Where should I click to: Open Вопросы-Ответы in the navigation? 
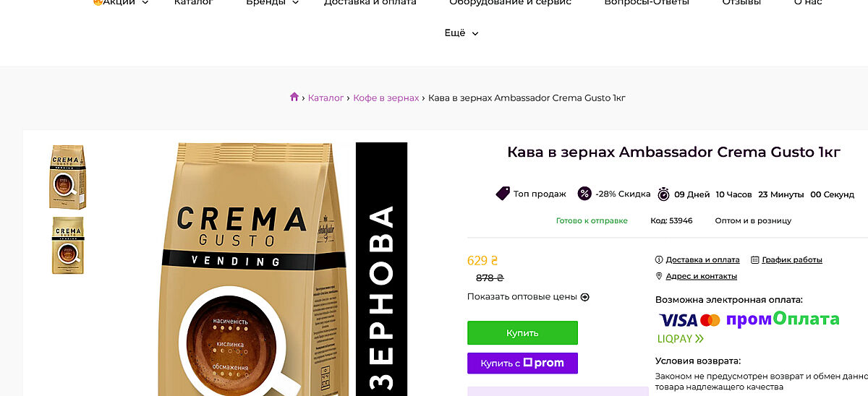[x=647, y=2]
